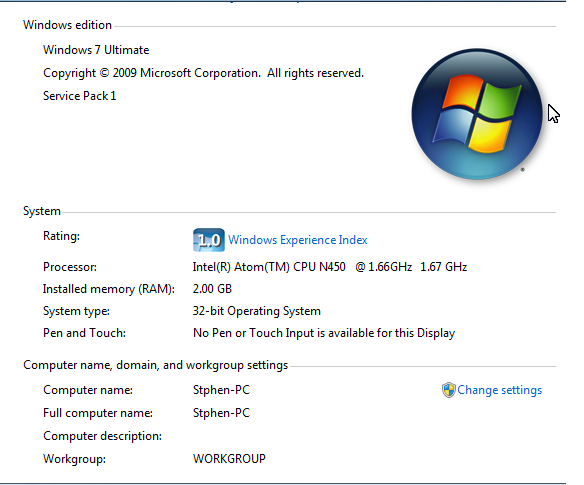584x485 pixels.
Task: Click the 32-bit Operating System value
Action: [257, 311]
